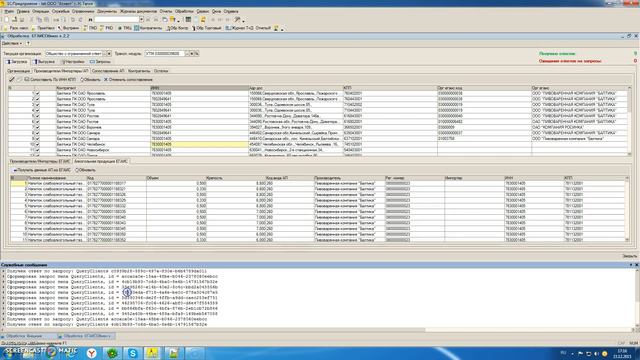Open the Файл menu
640x360 pixels.
pyautogui.click(x=9, y=11)
